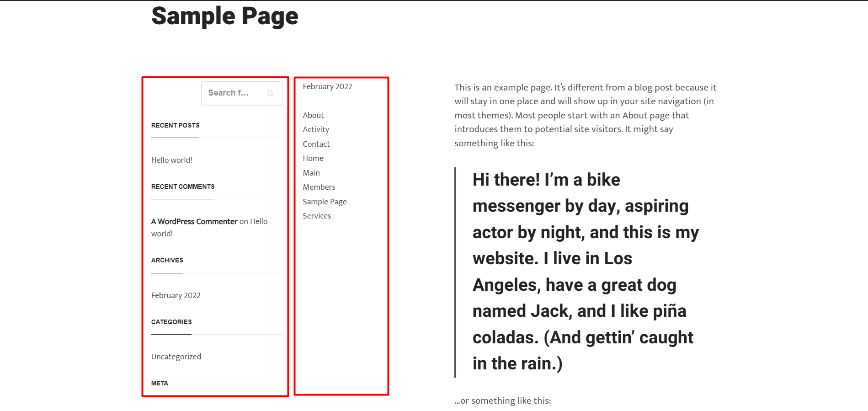Click the large Sample Page title
Screen dimensions: 868x411
coord(224,16)
